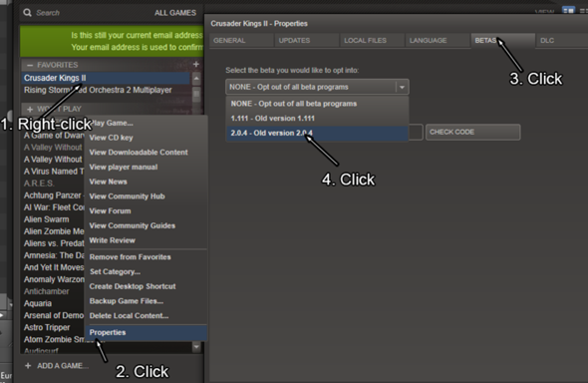This screenshot has width=588, height=383.
Task: Select Amnesia: The Da in library list
Action: tap(54, 255)
